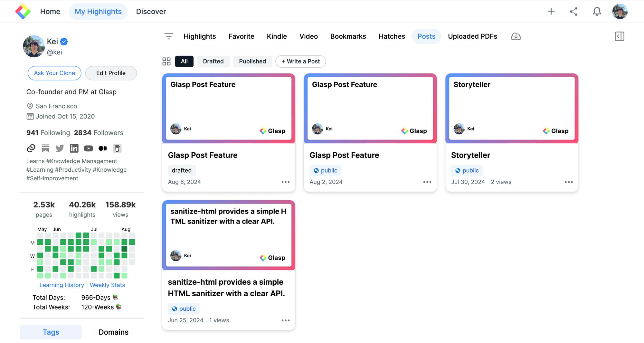Open the filter icon beside Highlights tab
644x343 pixels.
(169, 36)
